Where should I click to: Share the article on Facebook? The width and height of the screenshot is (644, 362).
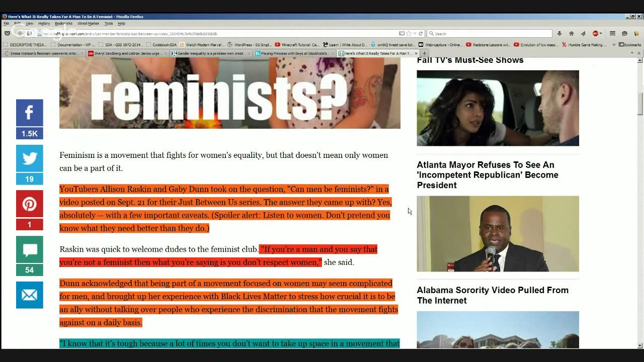tap(29, 113)
